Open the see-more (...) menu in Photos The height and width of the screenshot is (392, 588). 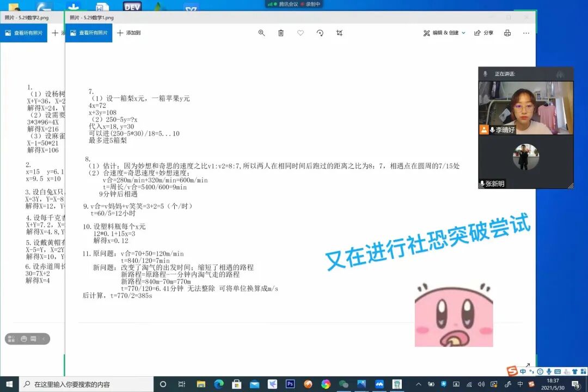526,33
